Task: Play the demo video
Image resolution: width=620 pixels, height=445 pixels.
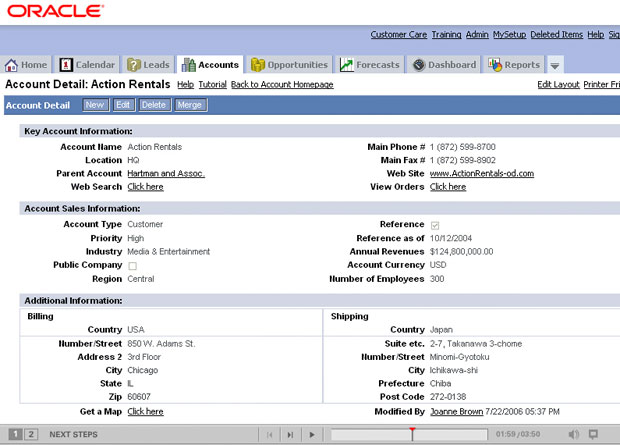Action: coord(312,435)
